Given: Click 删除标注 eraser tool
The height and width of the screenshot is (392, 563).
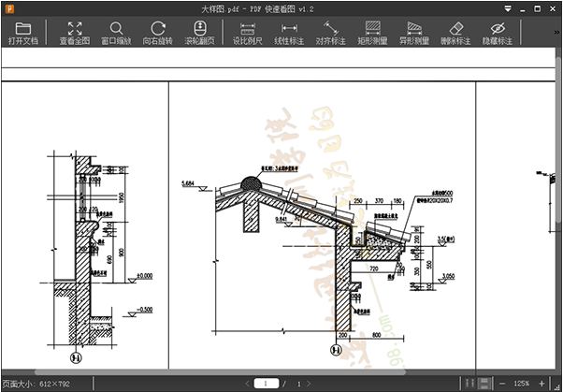Looking at the screenshot, I should click(456, 34).
